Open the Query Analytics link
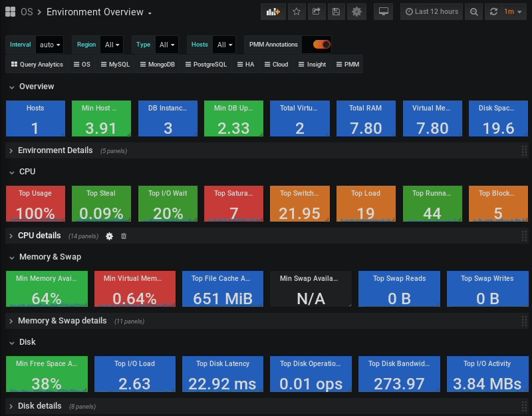This screenshot has width=532, height=416. (37, 65)
